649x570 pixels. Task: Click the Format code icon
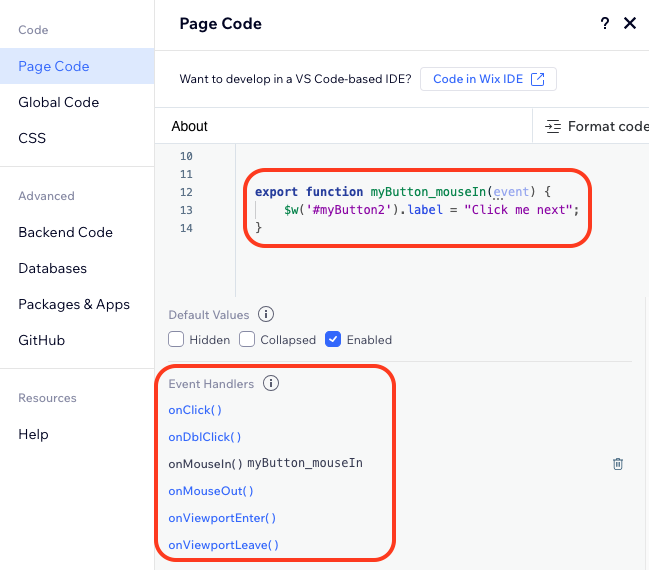pyautogui.click(x=553, y=126)
